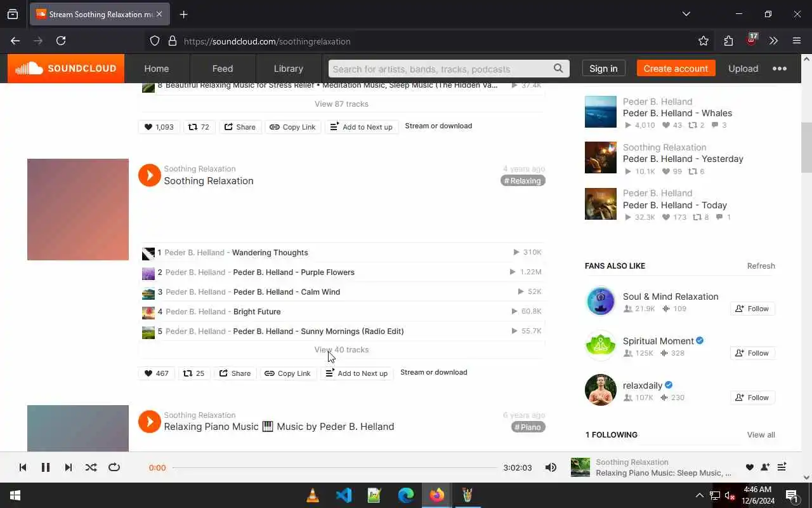
Task: Click the #Piano tag
Action: [x=528, y=427]
